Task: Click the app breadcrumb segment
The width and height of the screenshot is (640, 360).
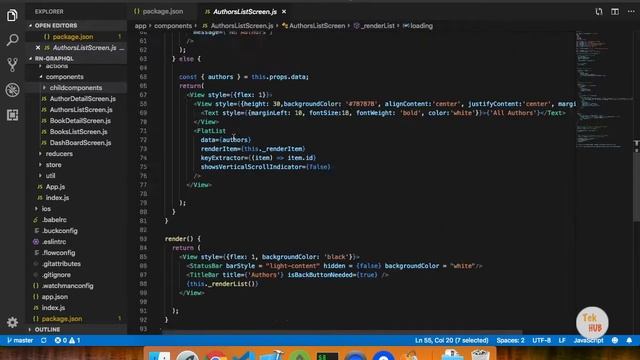Action: click(x=140, y=26)
